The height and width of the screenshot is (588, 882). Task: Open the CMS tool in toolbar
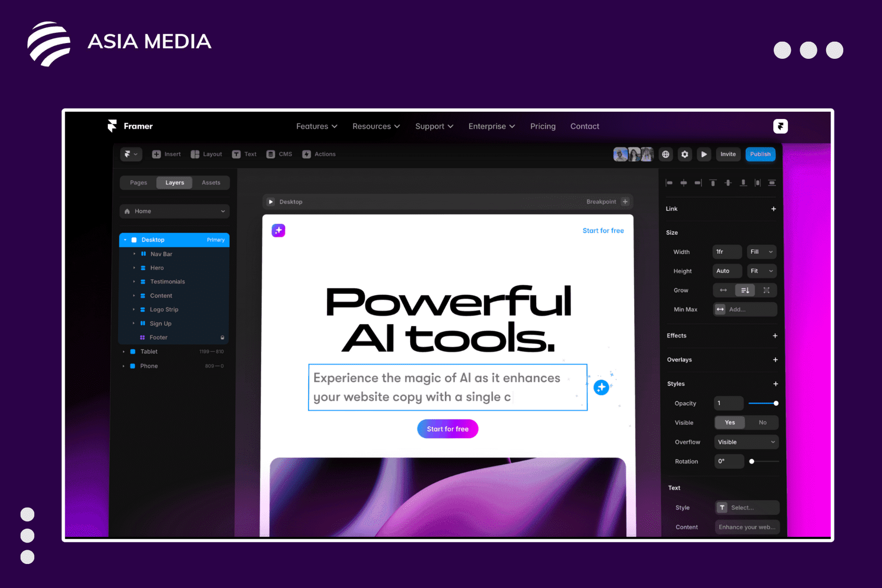click(279, 154)
